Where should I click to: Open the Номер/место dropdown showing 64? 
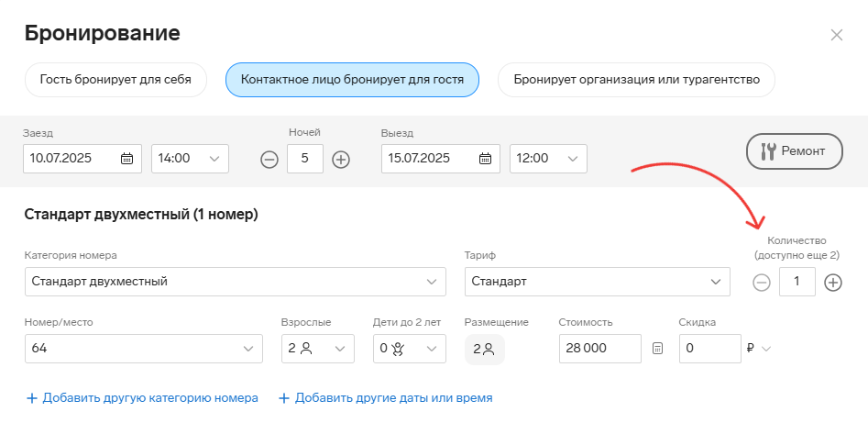pyautogui.click(x=144, y=349)
